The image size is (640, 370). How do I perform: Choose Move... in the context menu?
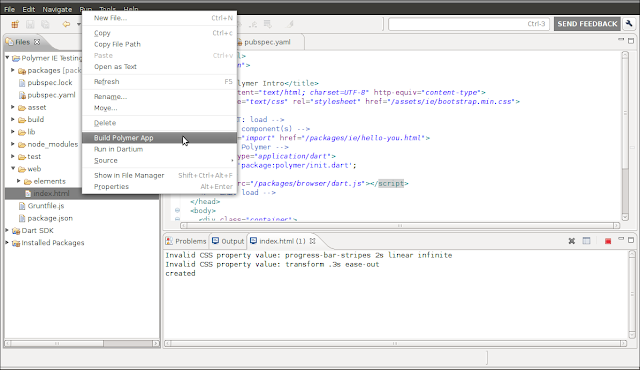159,108
